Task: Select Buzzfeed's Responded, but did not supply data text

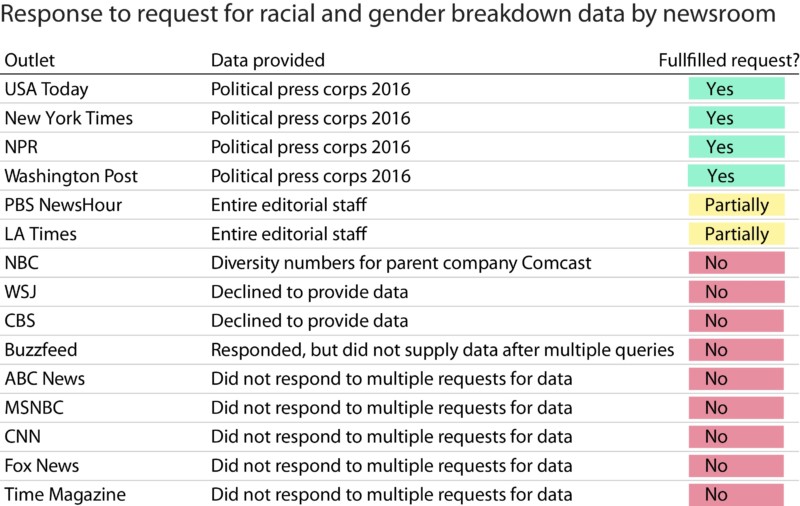Action: coord(442,350)
